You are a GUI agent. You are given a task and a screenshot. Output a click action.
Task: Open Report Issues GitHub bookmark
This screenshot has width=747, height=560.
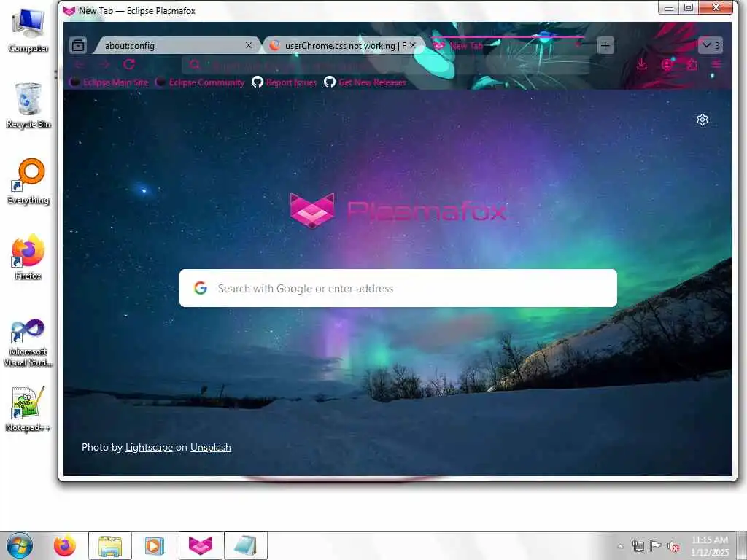(285, 82)
